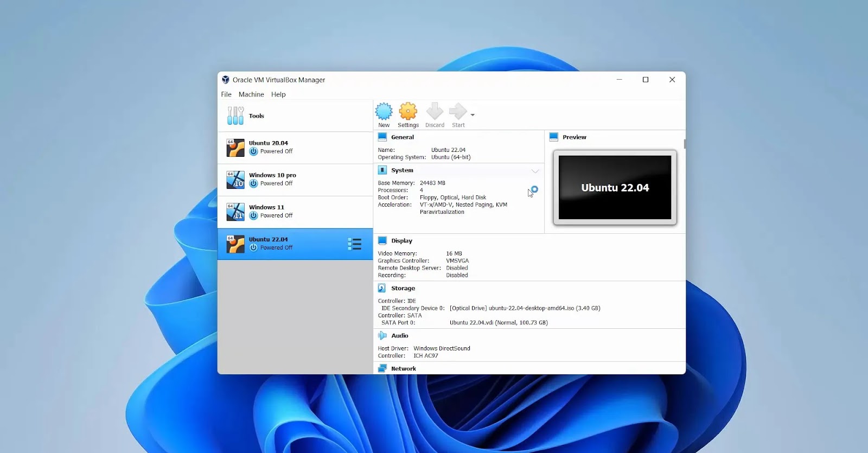Open the Start button dropdown arrow
This screenshot has width=868, height=453.
pos(473,115)
